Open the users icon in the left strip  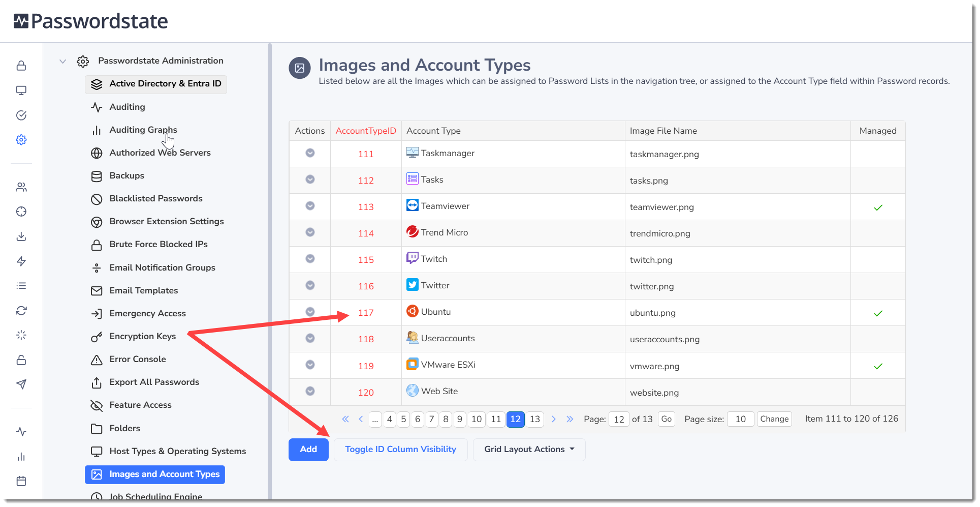coord(21,187)
